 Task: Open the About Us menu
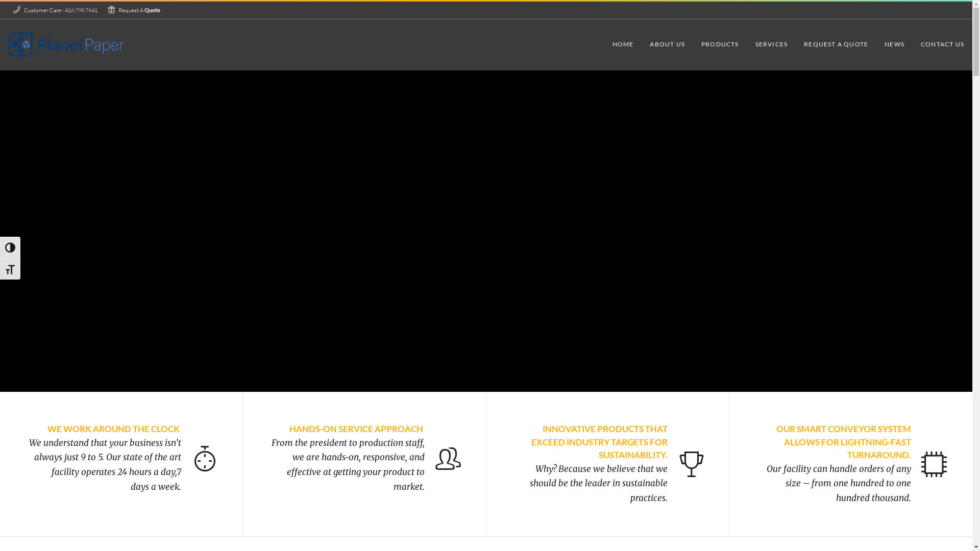(667, 44)
